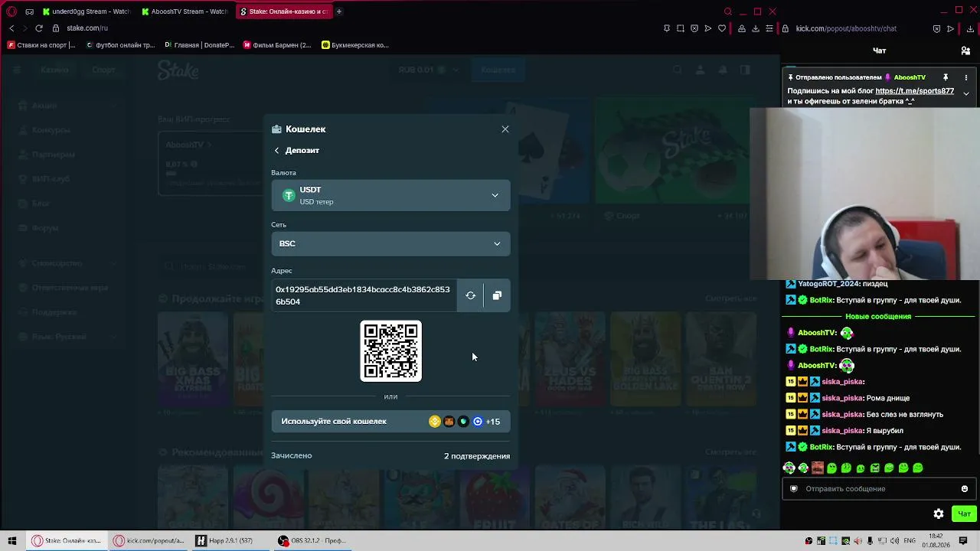Click the tab search magnifier icon
Viewport: 980px width, 551px height.
728,11
